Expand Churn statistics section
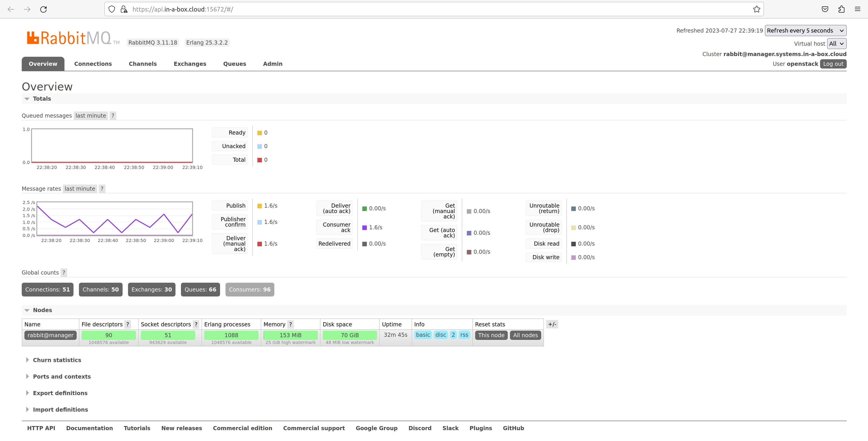This screenshot has height=441, width=868. [57, 360]
